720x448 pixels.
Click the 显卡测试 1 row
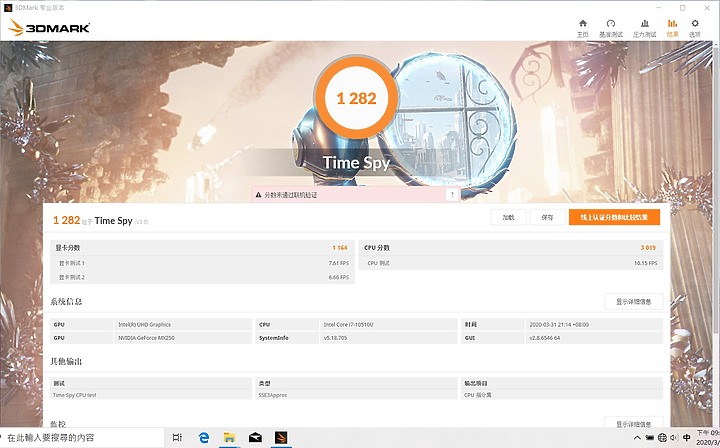202,263
